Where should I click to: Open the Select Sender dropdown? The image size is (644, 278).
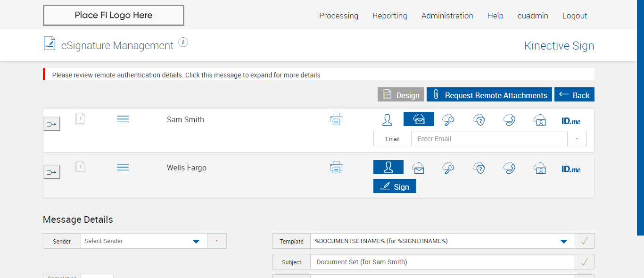196,241
